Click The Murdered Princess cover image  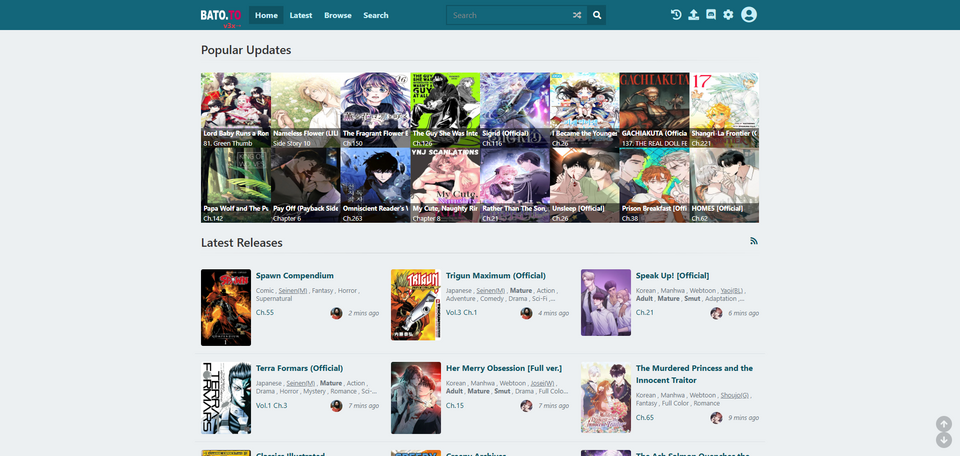tap(606, 398)
